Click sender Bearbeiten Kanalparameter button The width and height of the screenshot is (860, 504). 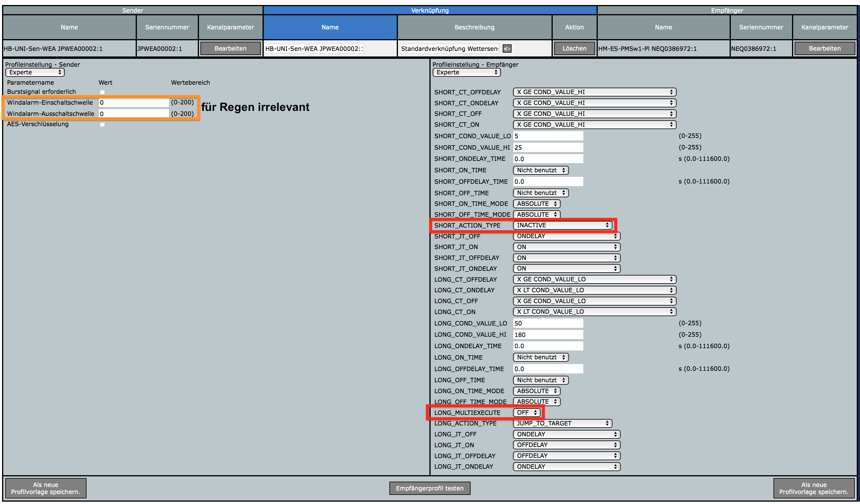click(x=230, y=49)
